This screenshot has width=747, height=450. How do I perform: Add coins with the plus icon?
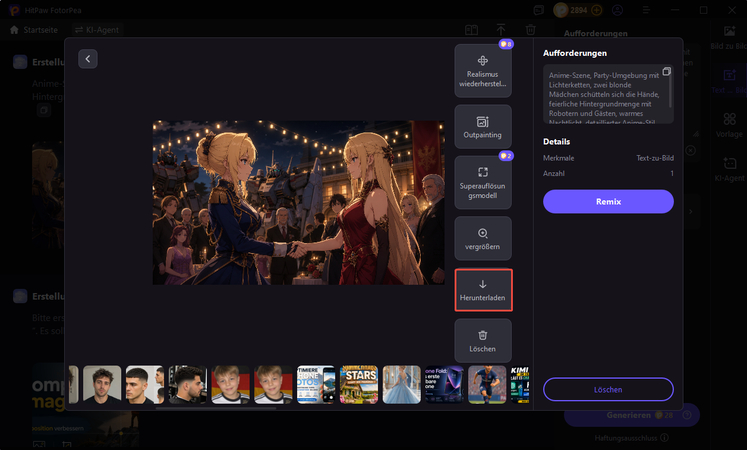pos(596,10)
